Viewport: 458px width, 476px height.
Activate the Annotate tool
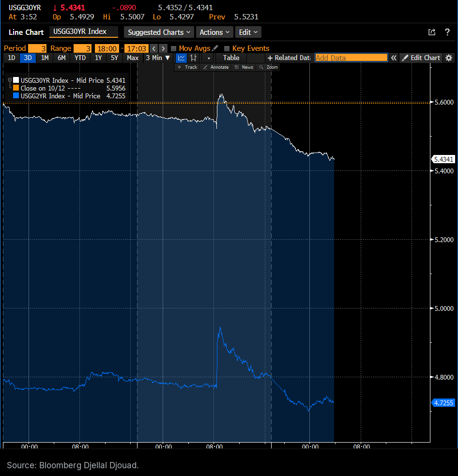pos(216,67)
